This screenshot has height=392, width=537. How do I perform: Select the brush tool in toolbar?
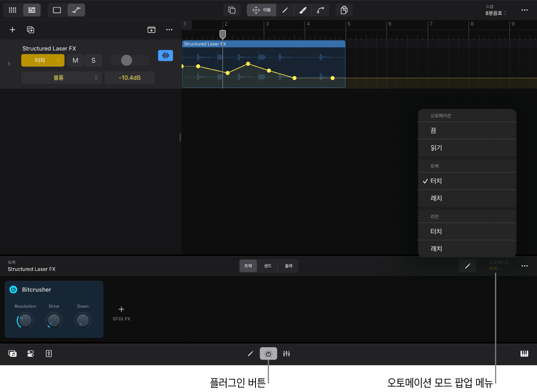[x=303, y=10]
